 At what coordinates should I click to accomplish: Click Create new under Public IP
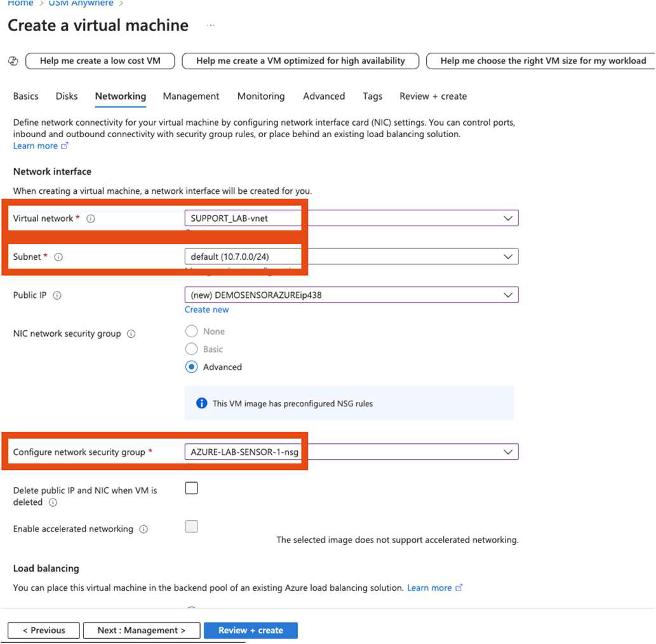206,309
